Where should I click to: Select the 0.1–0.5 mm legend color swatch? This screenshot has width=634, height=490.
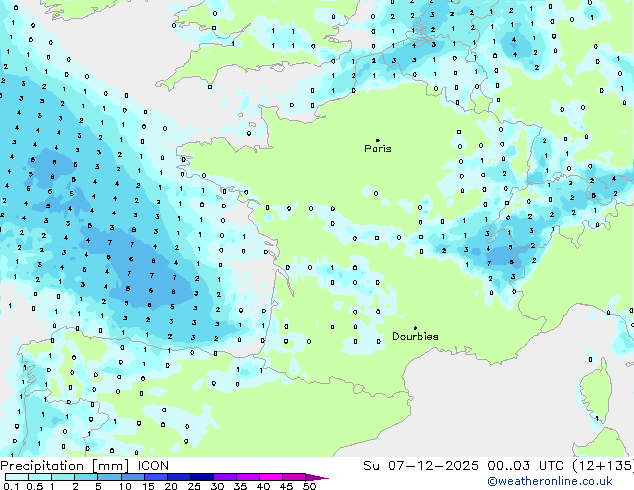coord(17,477)
